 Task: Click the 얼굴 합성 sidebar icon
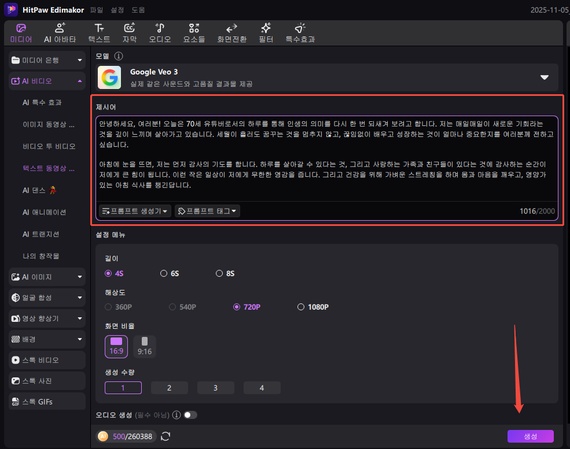pyautogui.click(x=15, y=298)
